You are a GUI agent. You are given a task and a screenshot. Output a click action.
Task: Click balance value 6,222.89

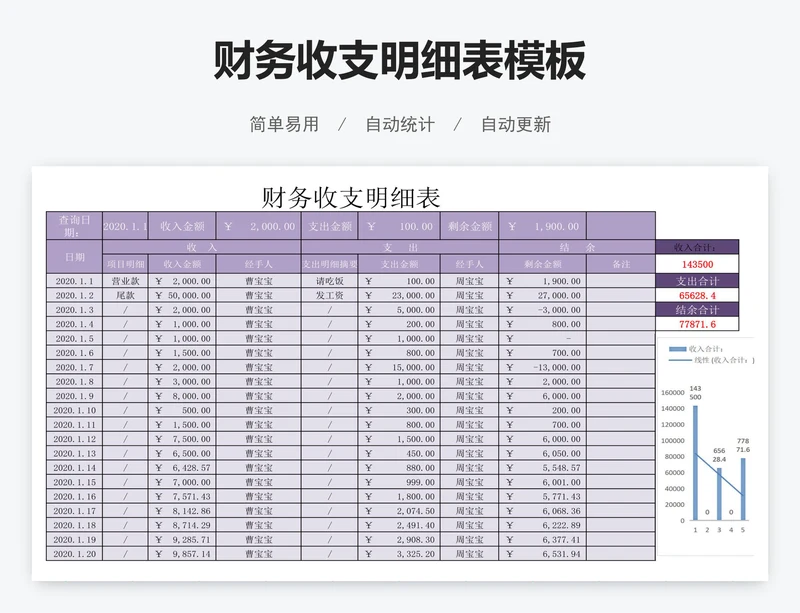[543, 525]
